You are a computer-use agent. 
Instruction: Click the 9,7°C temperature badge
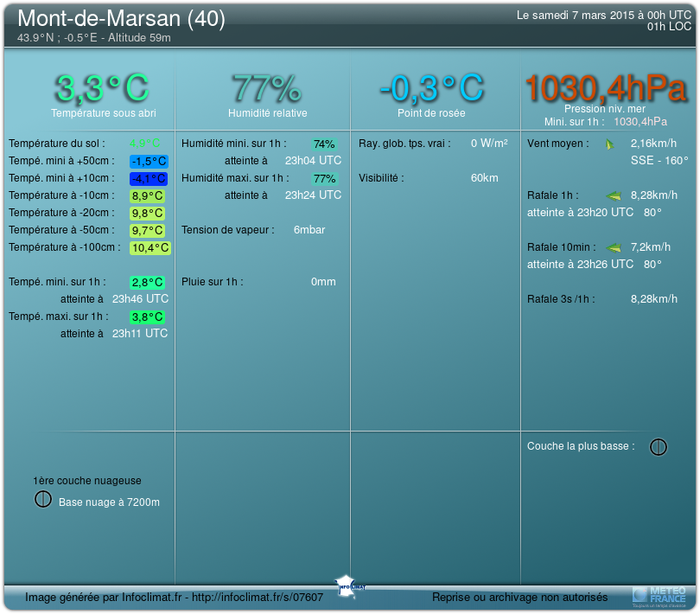click(147, 231)
